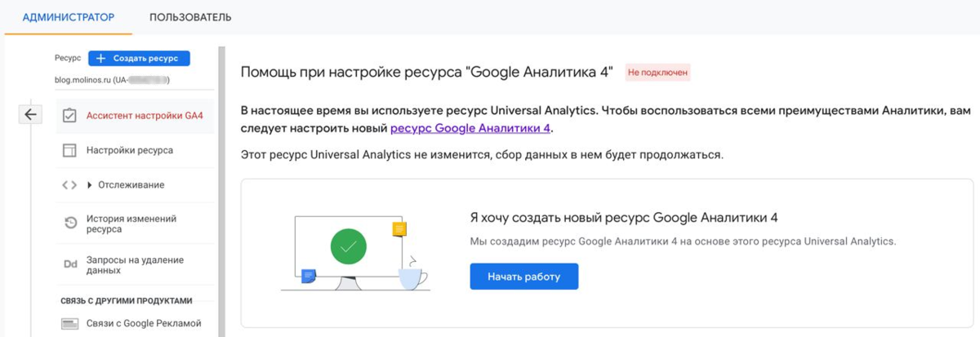Click the sidebar vertical scrollbar
This screenshot has height=337, width=980.
[x=220, y=192]
